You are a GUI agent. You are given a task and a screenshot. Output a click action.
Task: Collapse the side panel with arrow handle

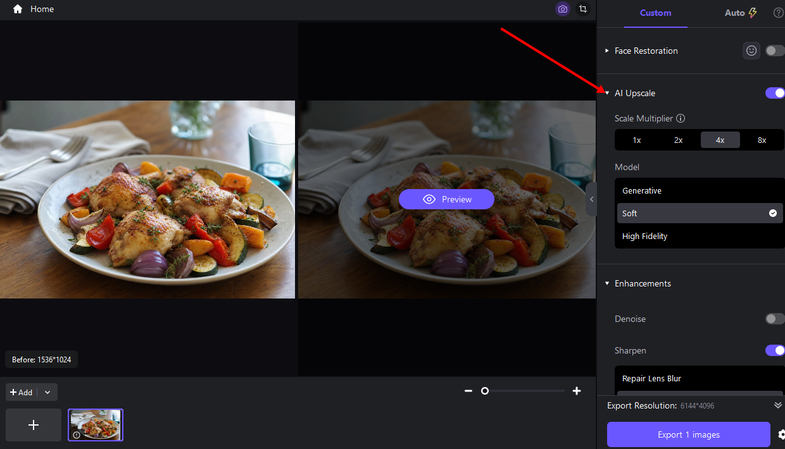[591, 199]
